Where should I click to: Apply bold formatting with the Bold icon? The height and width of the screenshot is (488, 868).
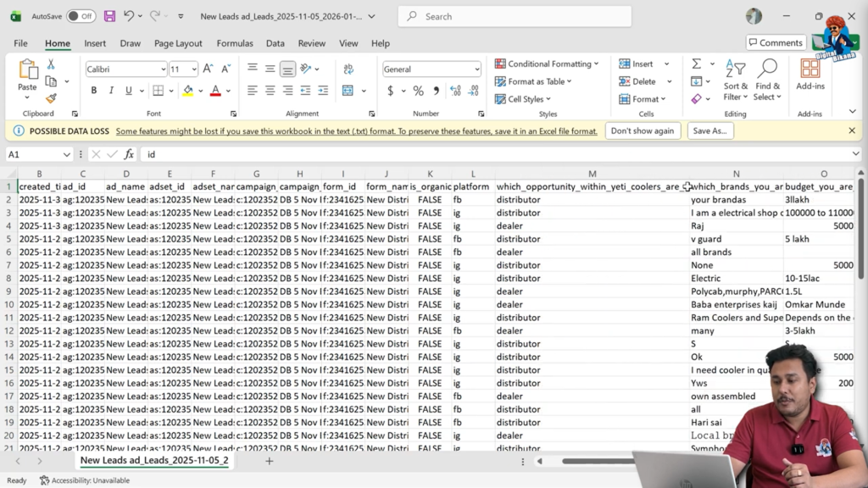tap(94, 90)
